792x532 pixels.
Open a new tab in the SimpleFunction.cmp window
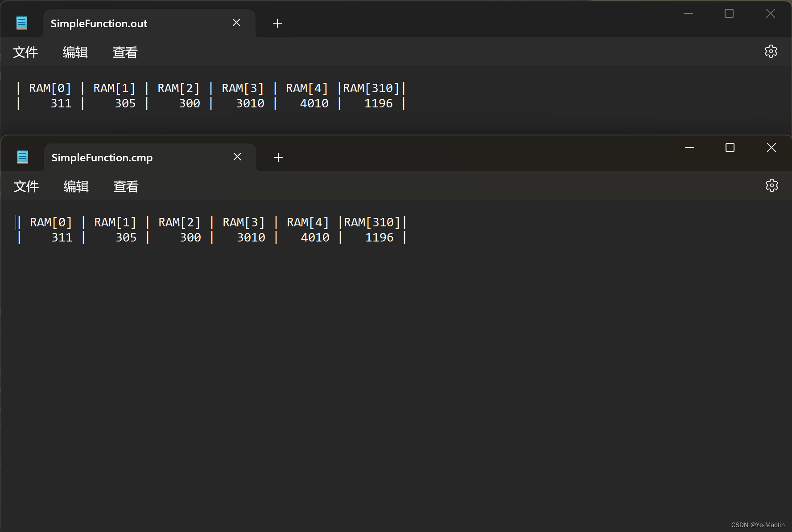(278, 157)
